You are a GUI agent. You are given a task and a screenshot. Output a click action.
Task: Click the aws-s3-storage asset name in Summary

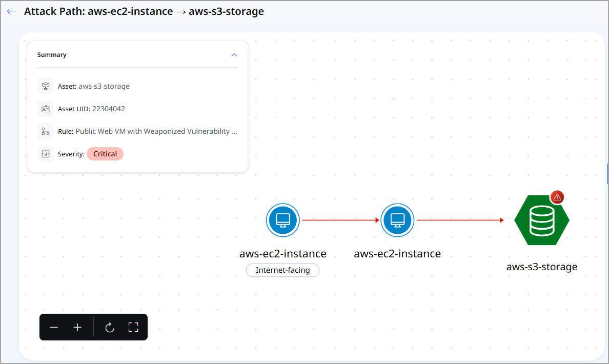[104, 86]
